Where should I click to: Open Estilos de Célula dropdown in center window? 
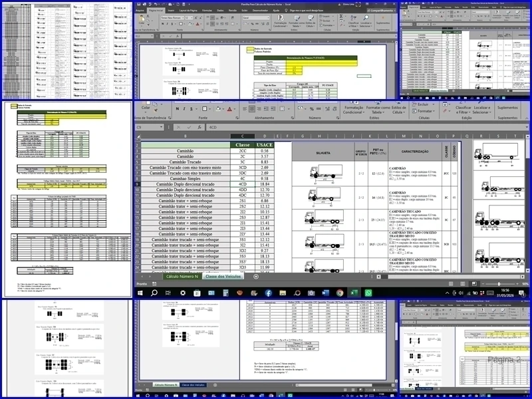click(398, 109)
